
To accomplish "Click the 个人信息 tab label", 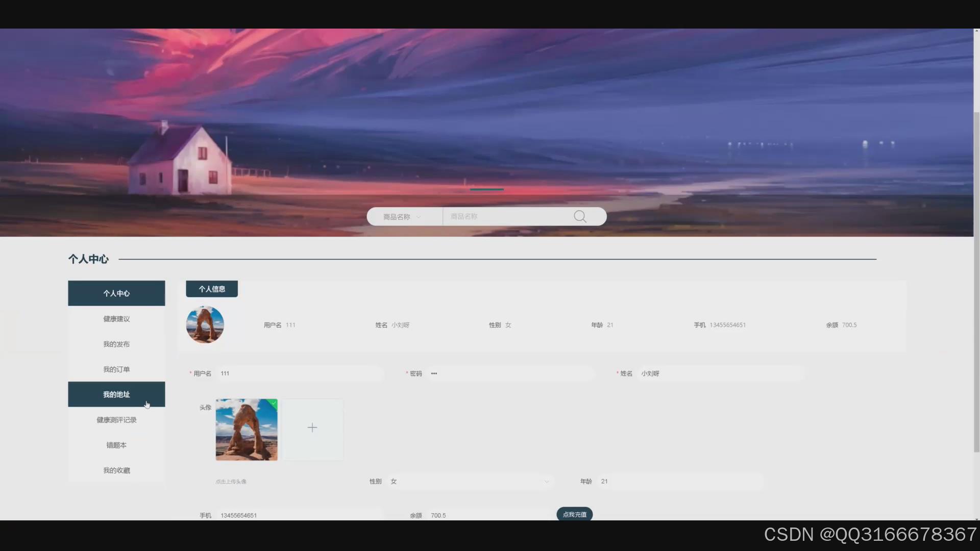I will click(212, 289).
